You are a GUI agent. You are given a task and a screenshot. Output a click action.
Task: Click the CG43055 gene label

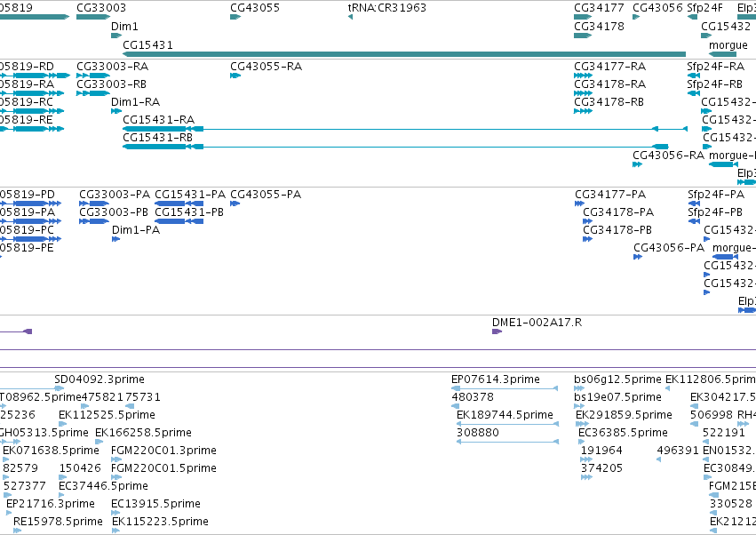pyautogui.click(x=255, y=8)
